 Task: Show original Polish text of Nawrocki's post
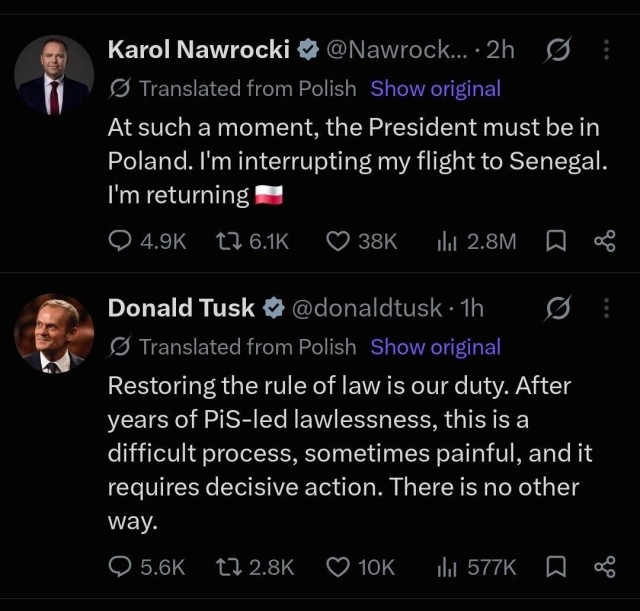(436, 89)
